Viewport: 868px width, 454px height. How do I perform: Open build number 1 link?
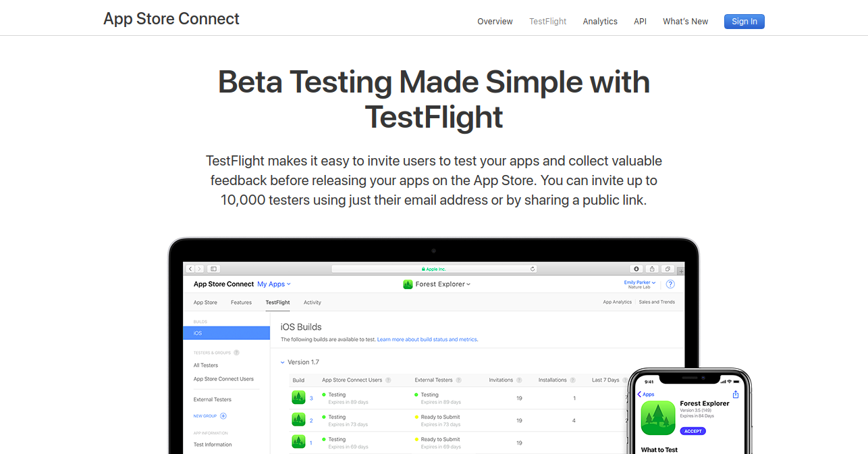(311, 443)
